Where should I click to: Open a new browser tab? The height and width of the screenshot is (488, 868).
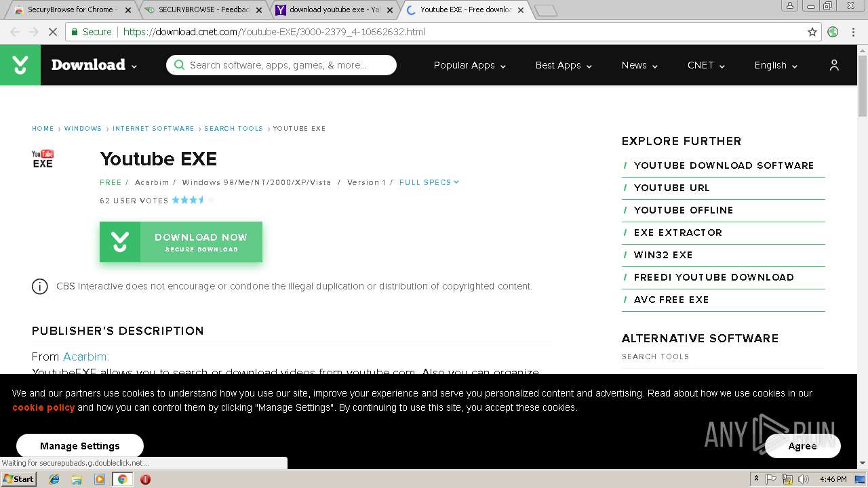point(545,10)
